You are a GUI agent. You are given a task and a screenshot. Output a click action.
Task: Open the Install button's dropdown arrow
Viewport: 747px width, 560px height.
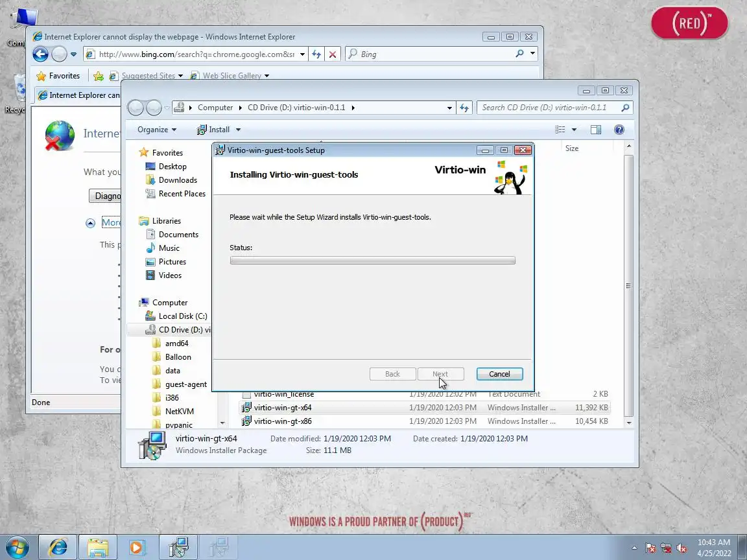238,130
